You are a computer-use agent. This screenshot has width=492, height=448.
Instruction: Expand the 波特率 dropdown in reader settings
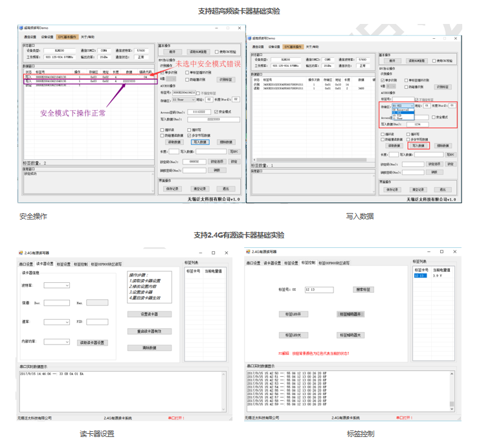(x=57, y=286)
